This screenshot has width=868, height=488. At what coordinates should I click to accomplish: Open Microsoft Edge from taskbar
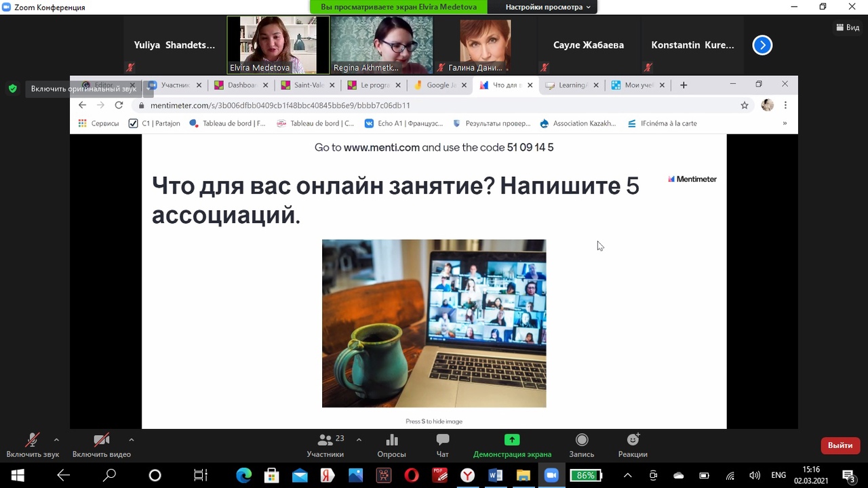(x=243, y=475)
